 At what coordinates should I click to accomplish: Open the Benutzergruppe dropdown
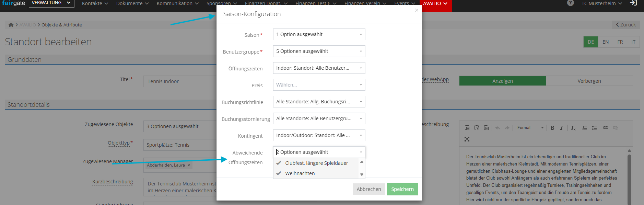pyautogui.click(x=319, y=51)
